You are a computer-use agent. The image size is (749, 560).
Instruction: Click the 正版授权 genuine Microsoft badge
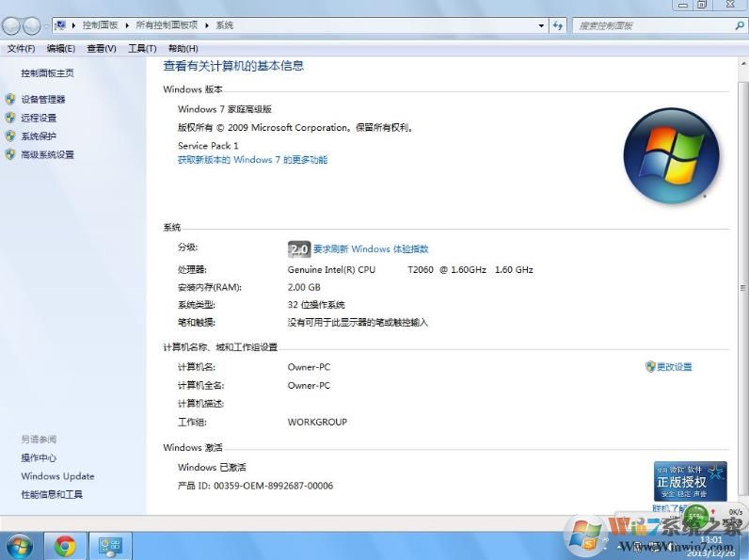(x=691, y=481)
